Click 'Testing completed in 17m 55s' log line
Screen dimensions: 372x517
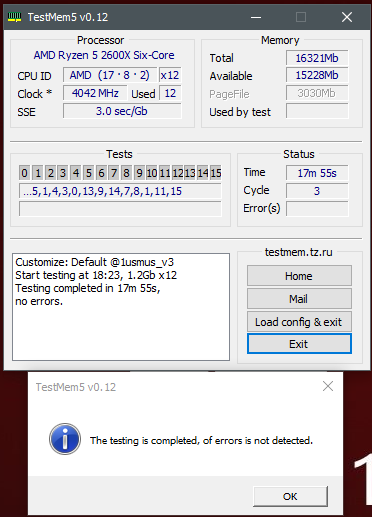coord(88,288)
